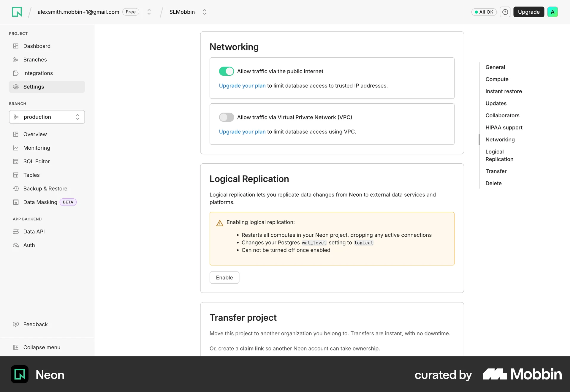Click the Enable logical replication button

click(224, 278)
